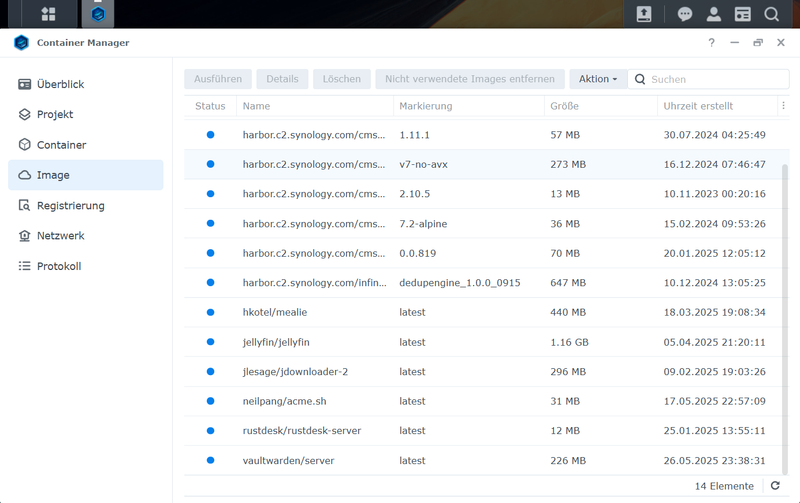Click the v7-no-avx tag cell

(423, 164)
